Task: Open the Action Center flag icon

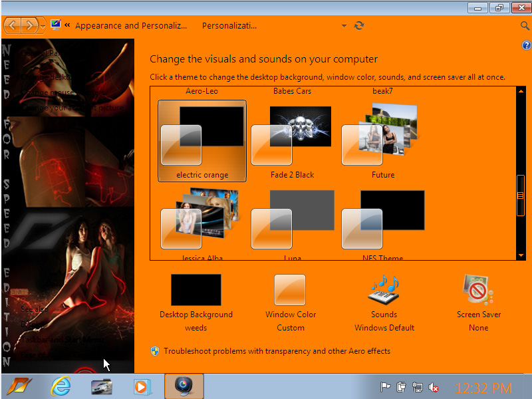Action: point(385,387)
